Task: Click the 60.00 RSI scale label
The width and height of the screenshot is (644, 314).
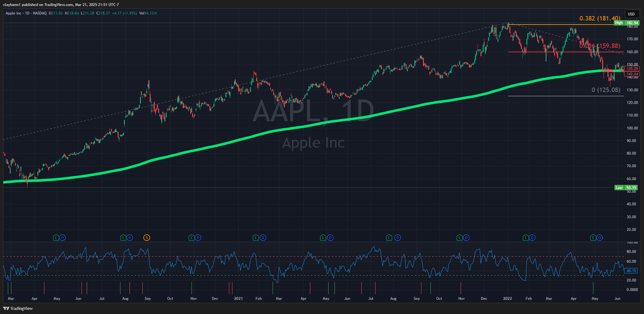Action: (631, 261)
